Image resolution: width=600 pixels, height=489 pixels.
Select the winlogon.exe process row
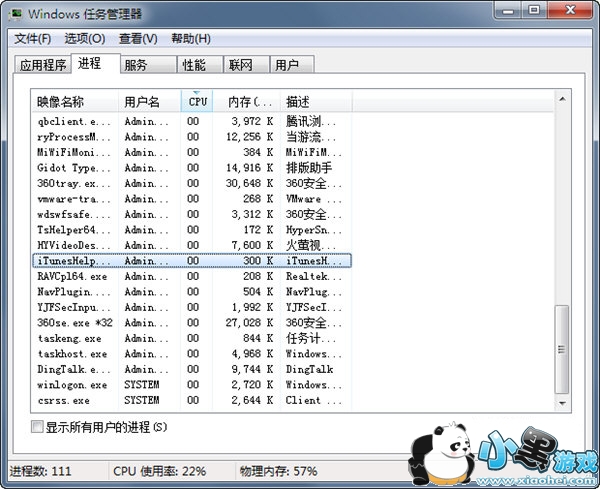tap(191, 385)
